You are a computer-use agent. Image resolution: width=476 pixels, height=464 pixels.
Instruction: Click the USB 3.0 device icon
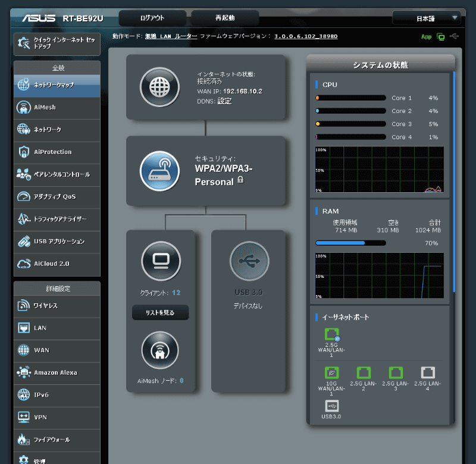[249, 261]
